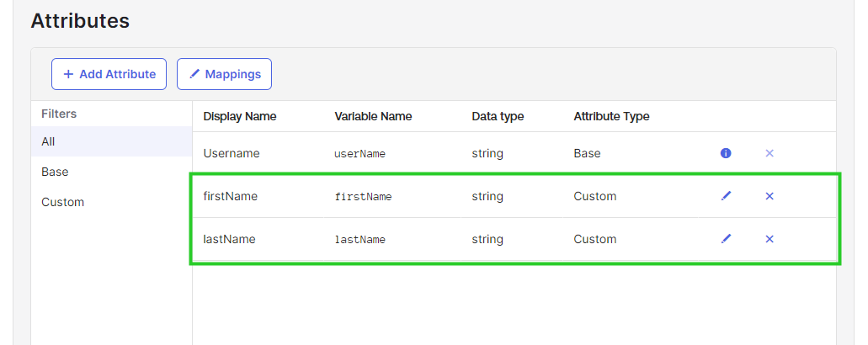Click the info icon for Username
Screen dimensions: 868x345
tap(726, 153)
